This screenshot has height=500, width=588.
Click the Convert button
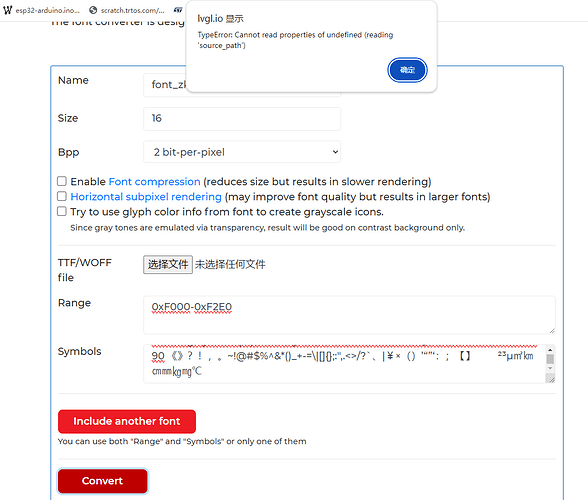point(102,481)
